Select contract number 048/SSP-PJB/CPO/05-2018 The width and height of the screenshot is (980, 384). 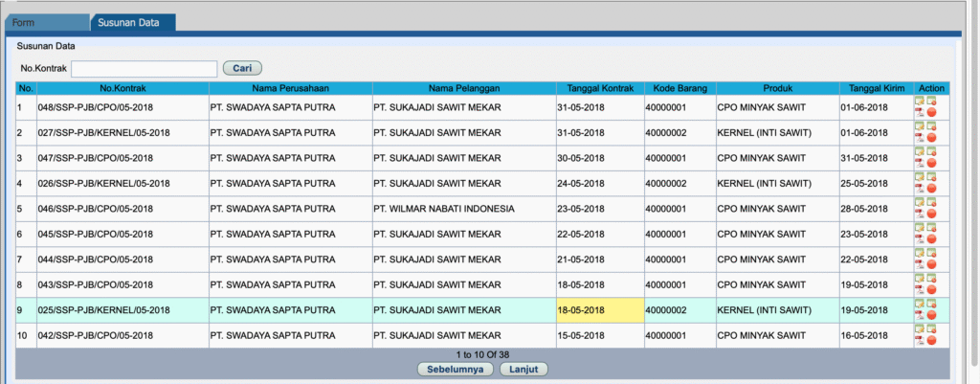point(96,107)
